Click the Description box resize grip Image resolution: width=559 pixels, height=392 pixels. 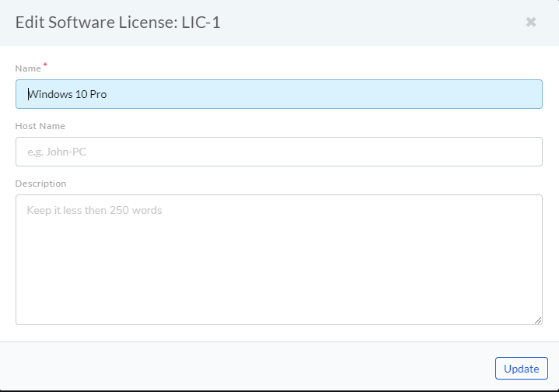coord(538,320)
